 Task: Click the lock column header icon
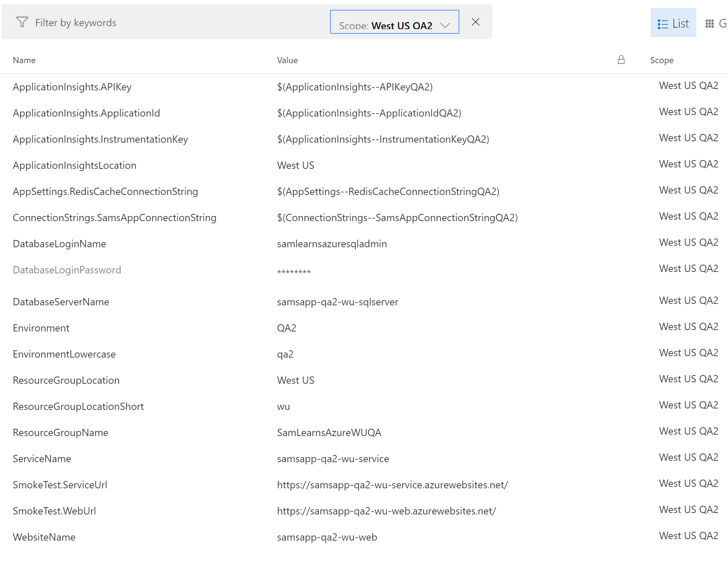pos(621,60)
